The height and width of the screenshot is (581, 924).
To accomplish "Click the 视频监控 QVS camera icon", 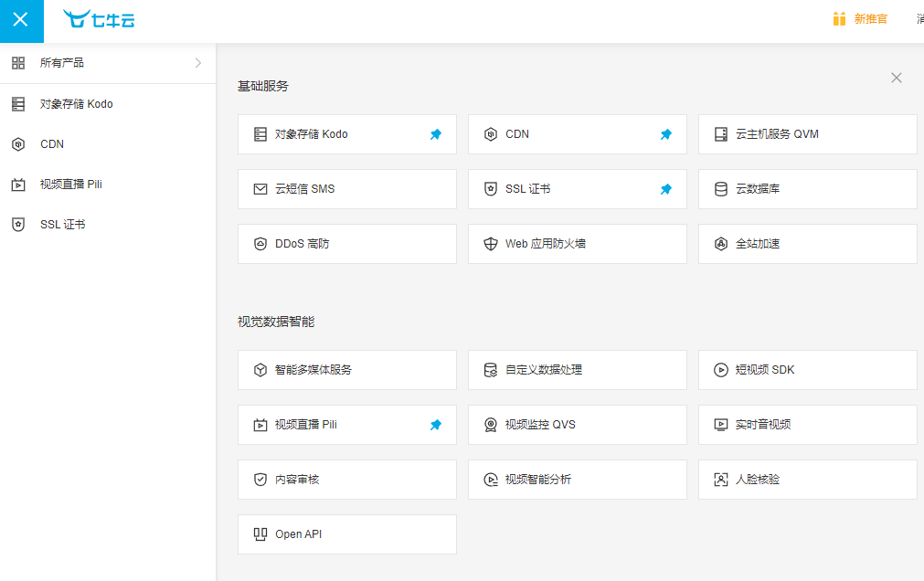I will [x=490, y=425].
